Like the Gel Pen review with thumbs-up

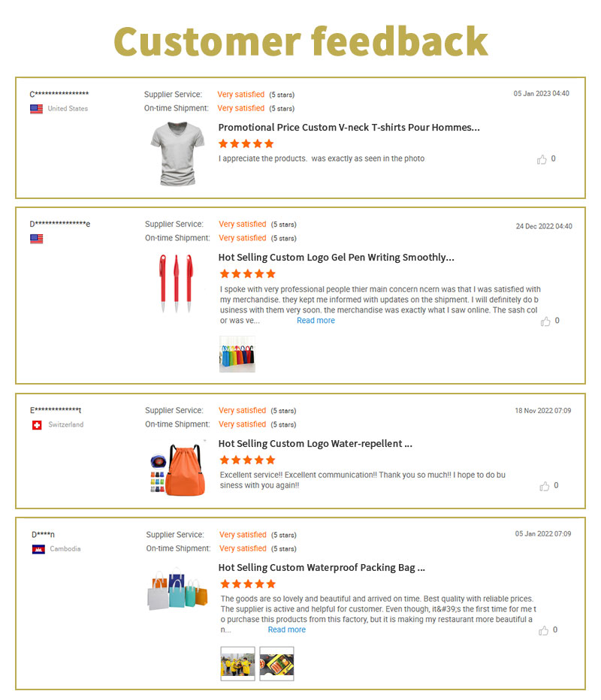[545, 321]
